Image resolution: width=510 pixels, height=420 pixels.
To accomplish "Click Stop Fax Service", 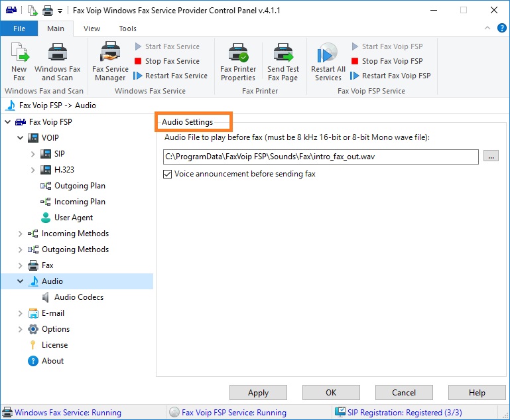I will tap(167, 61).
